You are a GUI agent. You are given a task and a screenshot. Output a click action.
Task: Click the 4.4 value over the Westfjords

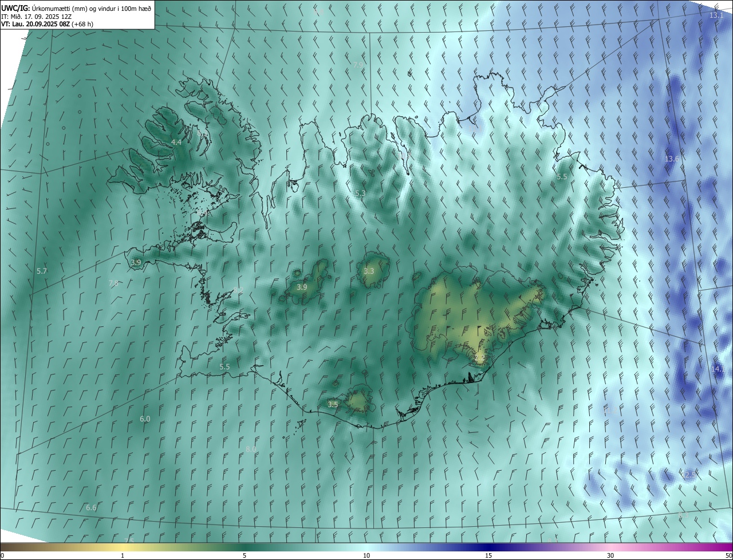pos(176,142)
